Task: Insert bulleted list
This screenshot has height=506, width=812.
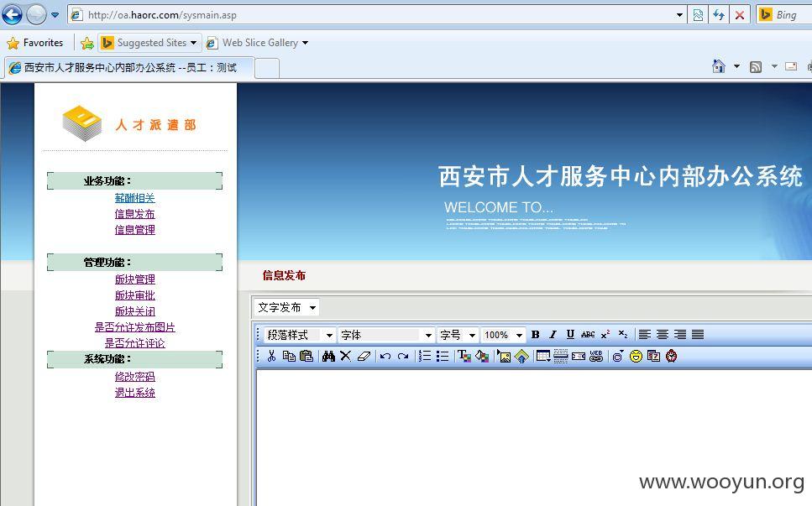Action: tap(443, 356)
